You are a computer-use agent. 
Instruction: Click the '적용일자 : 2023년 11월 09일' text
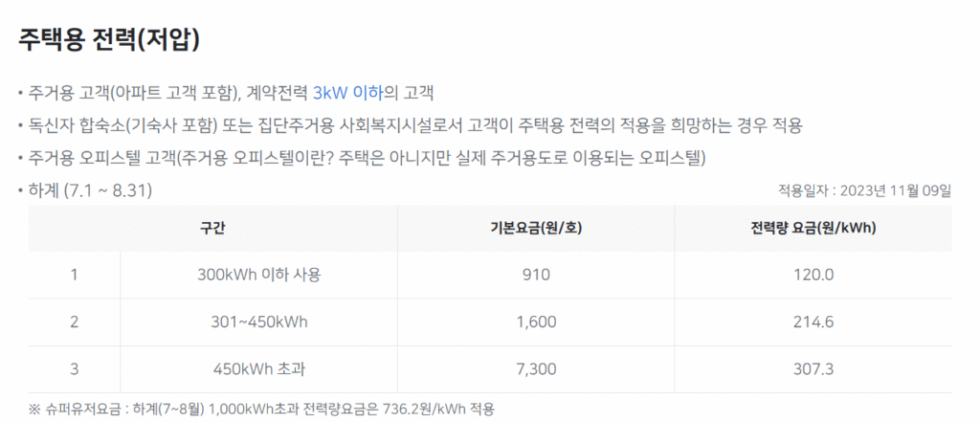pyautogui.click(x=865, y=190)
